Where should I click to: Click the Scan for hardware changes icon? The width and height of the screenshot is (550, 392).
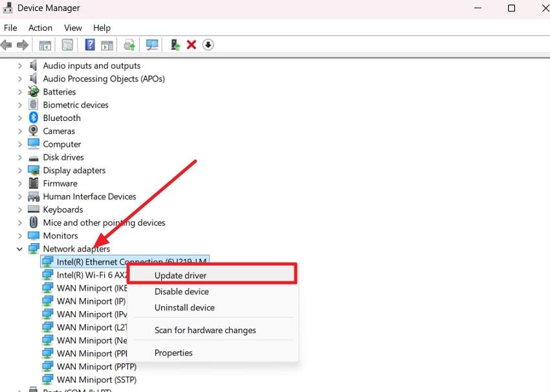[x=151, y=44]
